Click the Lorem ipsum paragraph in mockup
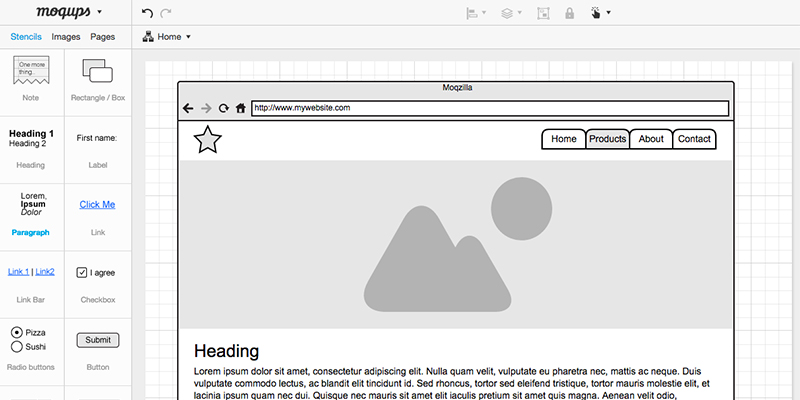The width and height of the screenshot is (800, 400). (452, 383)
